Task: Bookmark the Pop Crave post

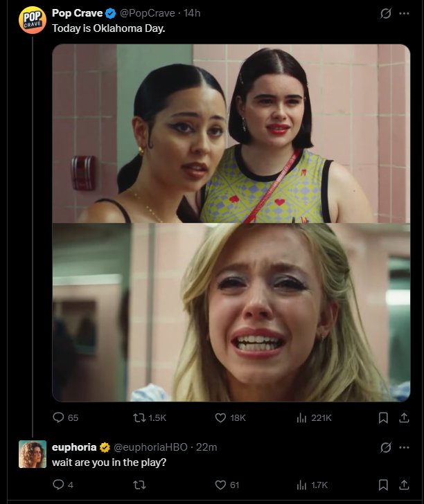Action: [383, 417]
